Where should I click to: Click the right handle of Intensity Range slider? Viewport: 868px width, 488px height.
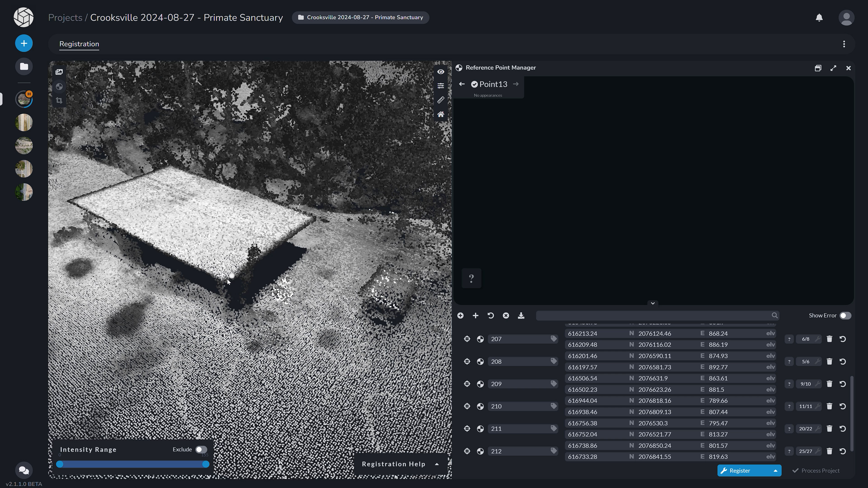205,465
